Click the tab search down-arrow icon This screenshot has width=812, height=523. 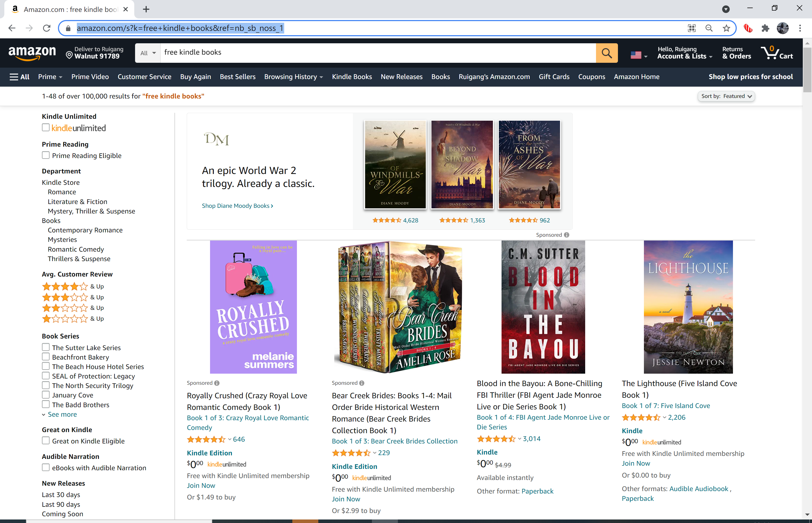[x=726, y=9]
